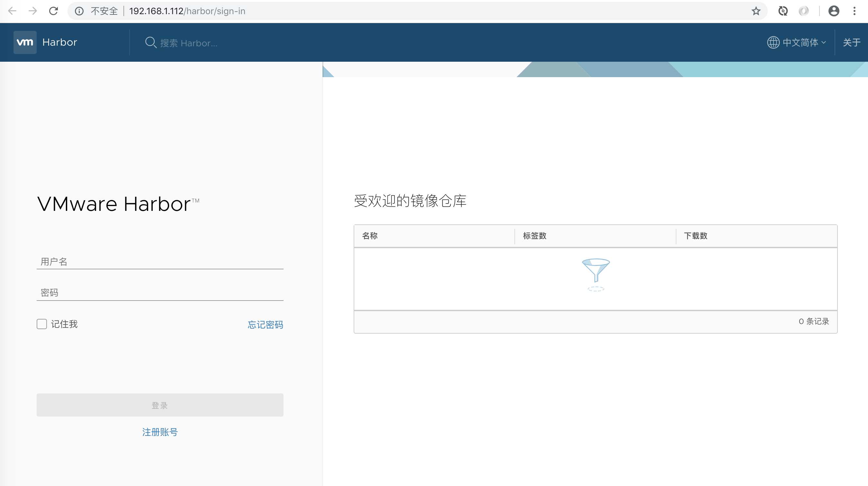Sort by the 标签数 column header
The width and height of the screenshot is (868, 486).
tap(534, 236)
